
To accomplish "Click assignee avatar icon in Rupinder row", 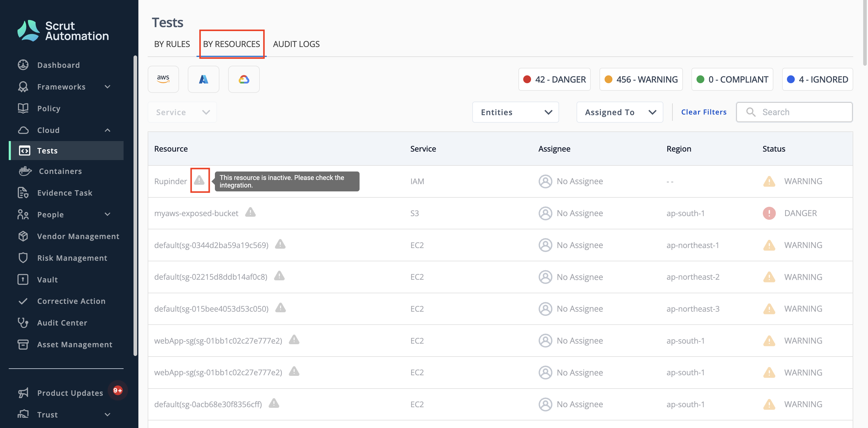I will pos(545,181).
